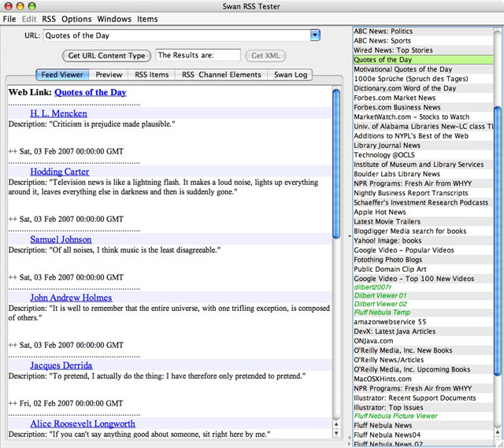Show the Swan Log tab
The width and height of the screenshot is (504, 448).
[x=291, y=75]
